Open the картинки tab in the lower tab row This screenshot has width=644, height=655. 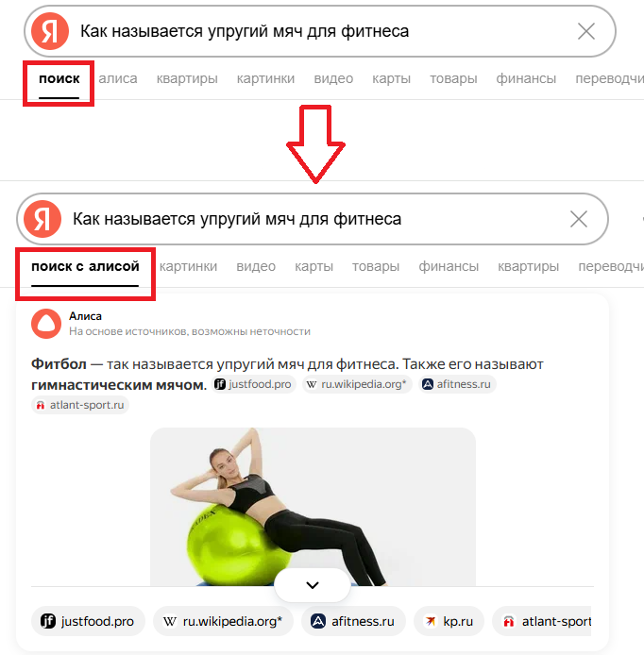click(188, 266)
